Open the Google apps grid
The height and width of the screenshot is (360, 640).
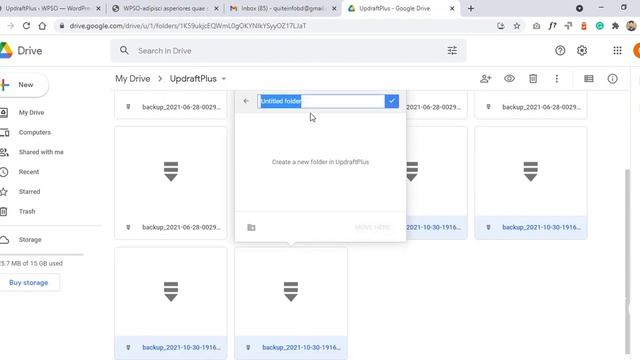pos(617,51)
